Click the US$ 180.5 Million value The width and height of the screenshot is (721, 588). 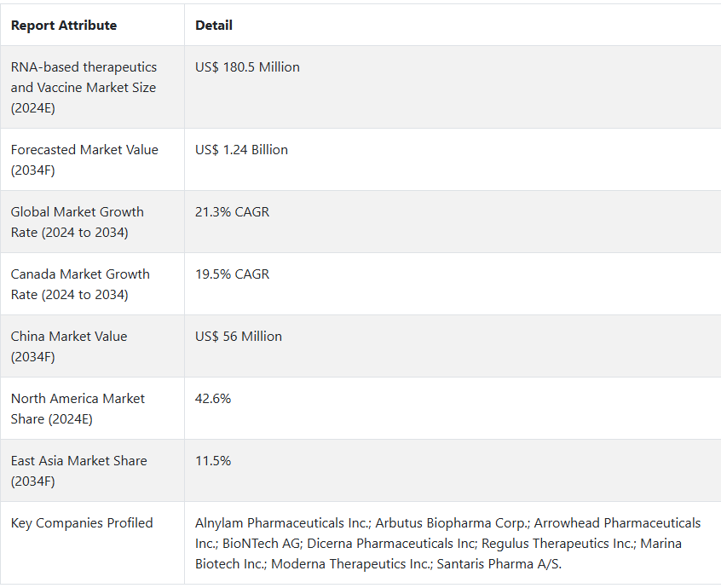pos(247,67)
